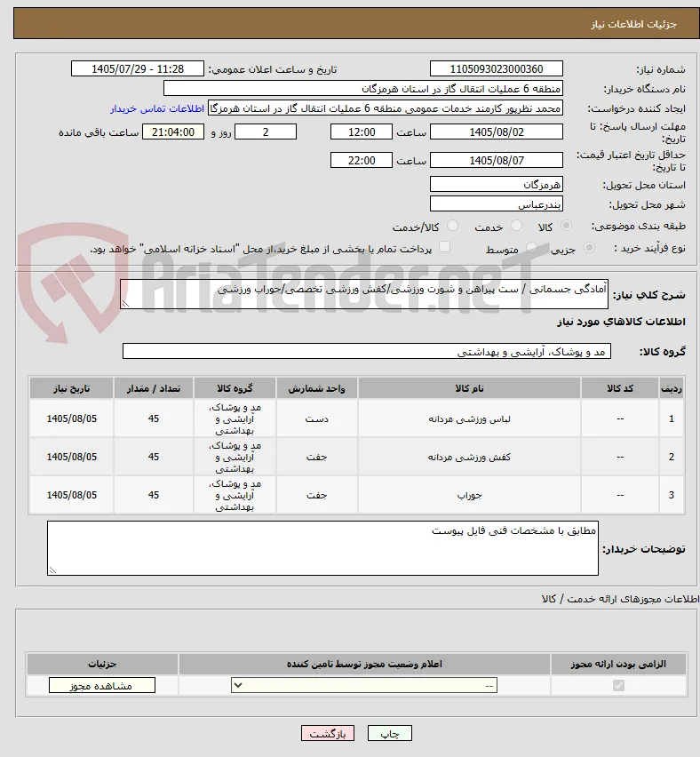Click the remaining days field showing 2

(266, 131)
